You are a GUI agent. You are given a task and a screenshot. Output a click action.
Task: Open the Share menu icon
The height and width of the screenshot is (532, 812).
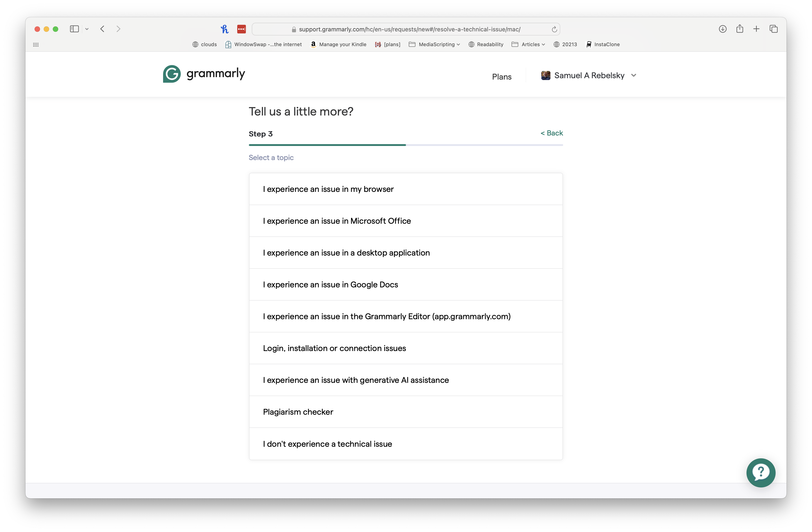(740, 29)
